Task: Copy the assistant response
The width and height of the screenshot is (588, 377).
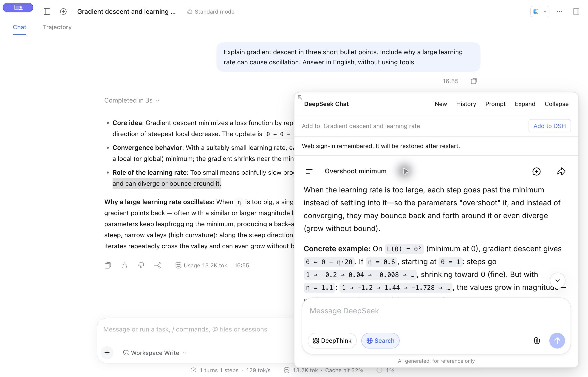Action: click(108, 265)
